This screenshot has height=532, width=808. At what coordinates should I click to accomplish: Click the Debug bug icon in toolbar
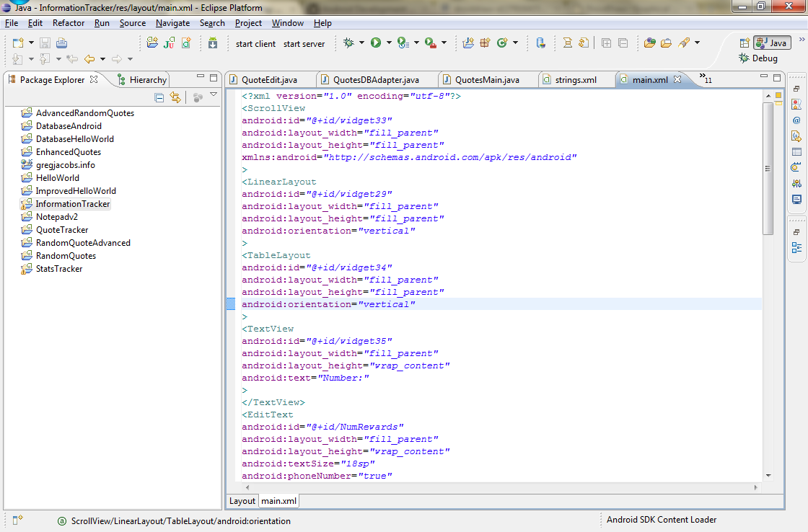(x=349, y=43)
